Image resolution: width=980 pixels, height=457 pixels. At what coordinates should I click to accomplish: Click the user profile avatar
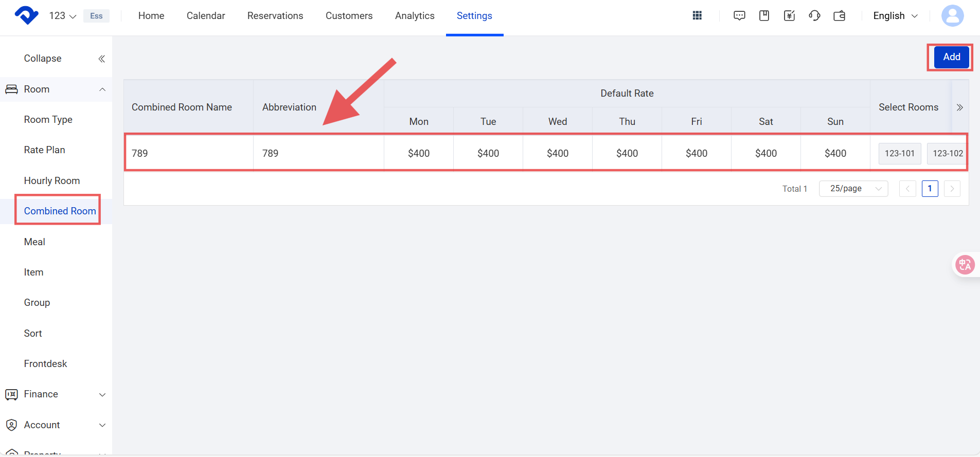(952, 15)
